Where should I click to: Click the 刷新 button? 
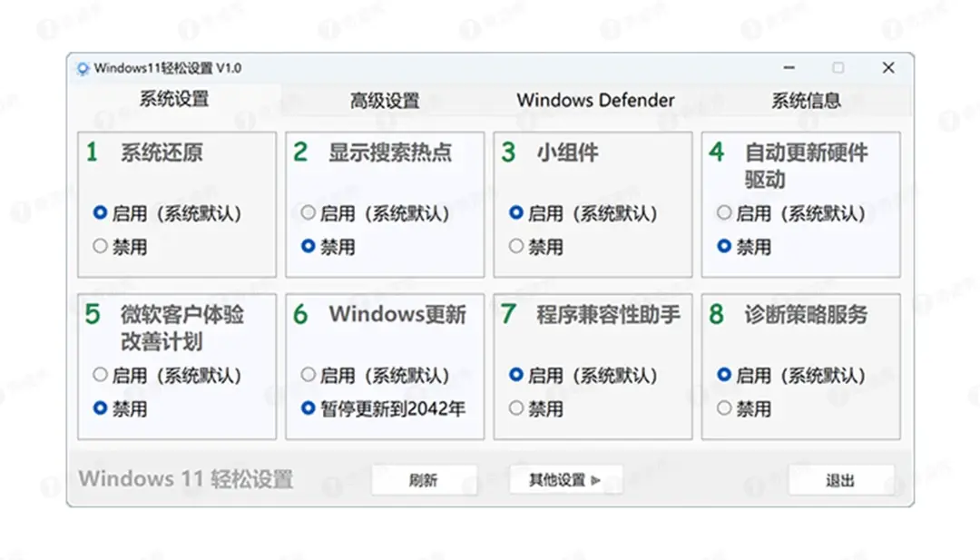click(x=424, y=480)
